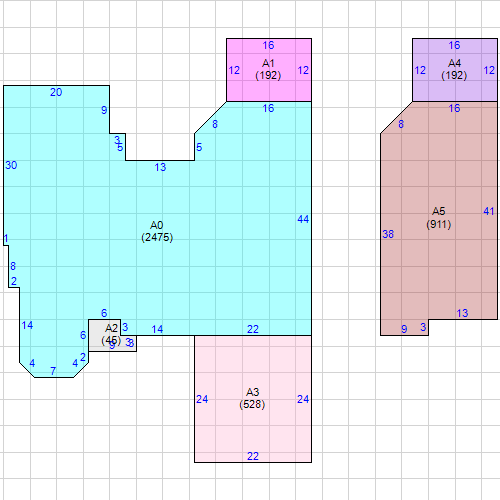This screenshot has height=500, width=500.
Task: Click the 9 dimension at A5's bottom edge
Action: (x=404, y=329)
